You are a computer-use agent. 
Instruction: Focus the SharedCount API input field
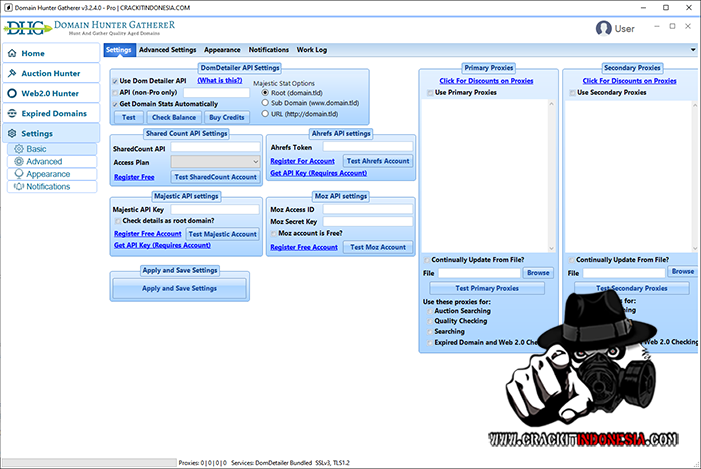coord(215,148)
